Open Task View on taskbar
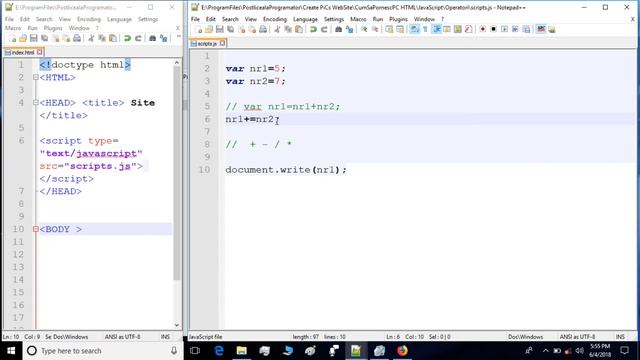Image resolution: width=640 pixels, height=360 pixels. point(195,351)
